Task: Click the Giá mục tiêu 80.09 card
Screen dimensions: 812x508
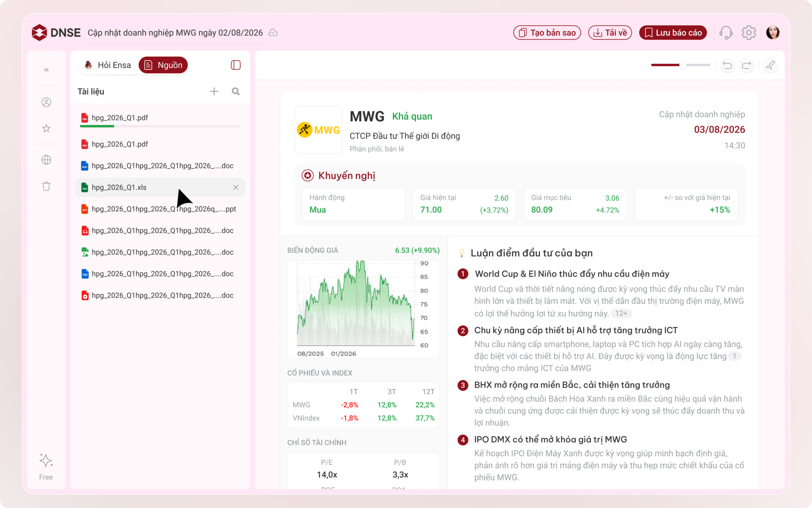Action: (x=575, y=204)
